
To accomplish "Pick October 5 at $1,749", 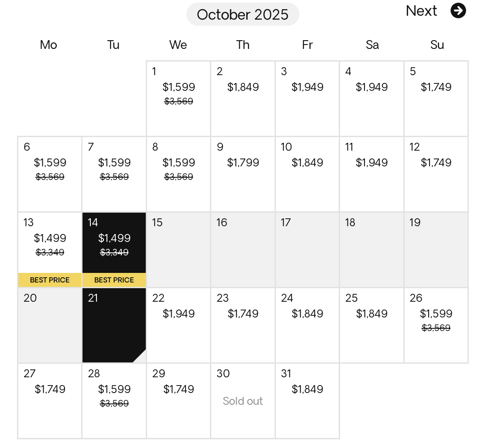I will pos(436,99).
